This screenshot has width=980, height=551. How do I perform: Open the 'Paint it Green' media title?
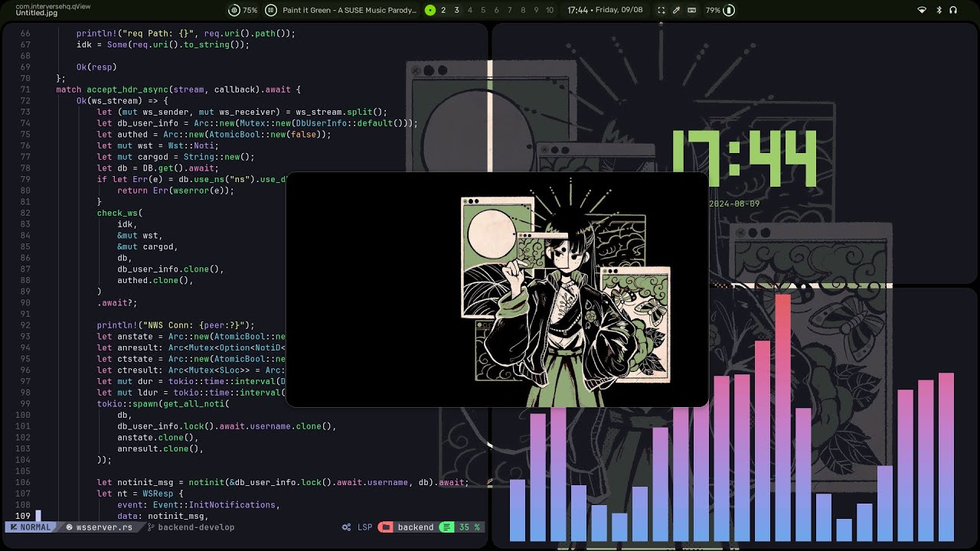point(350,10)
